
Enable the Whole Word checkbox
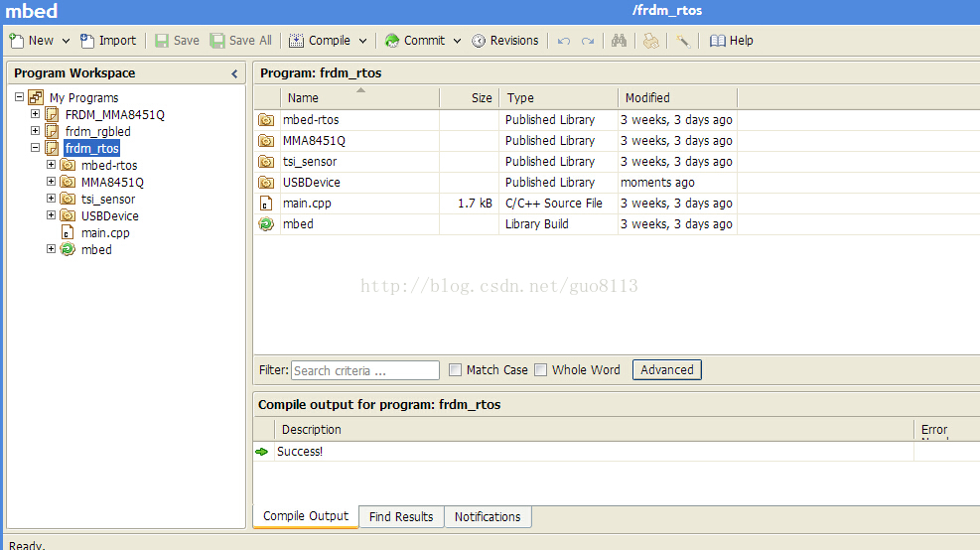point(540,370)
